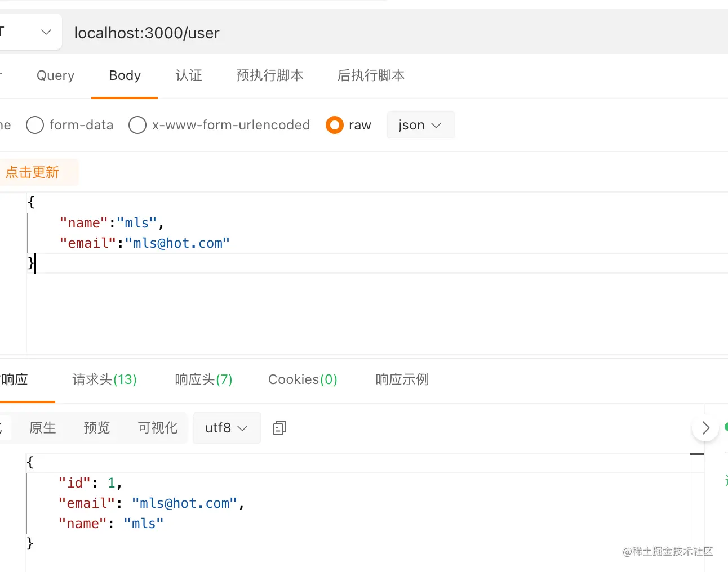Open the 后执行脚本 tab
This screenshot has height=572, width=728.
click(371, 75)
